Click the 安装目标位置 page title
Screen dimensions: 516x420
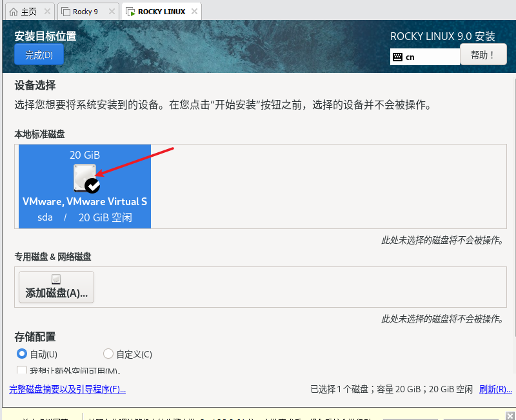pos(45,36)
